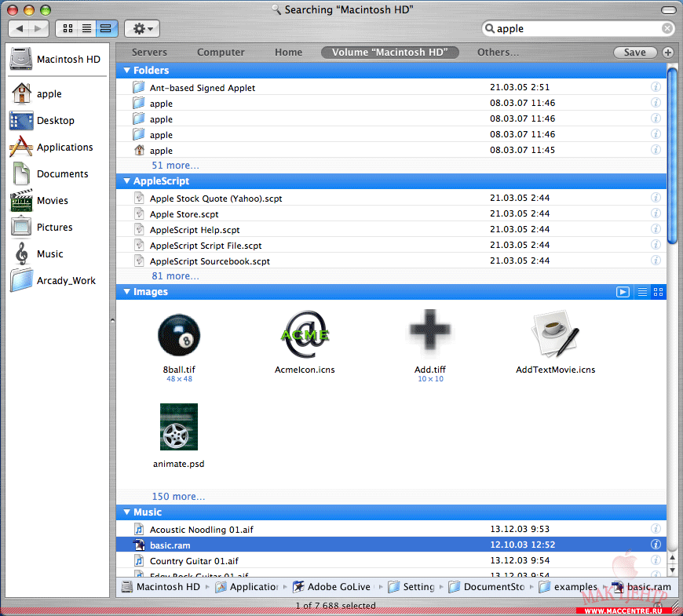Select Ant-based Signed Applet folder

coord(391,88)
